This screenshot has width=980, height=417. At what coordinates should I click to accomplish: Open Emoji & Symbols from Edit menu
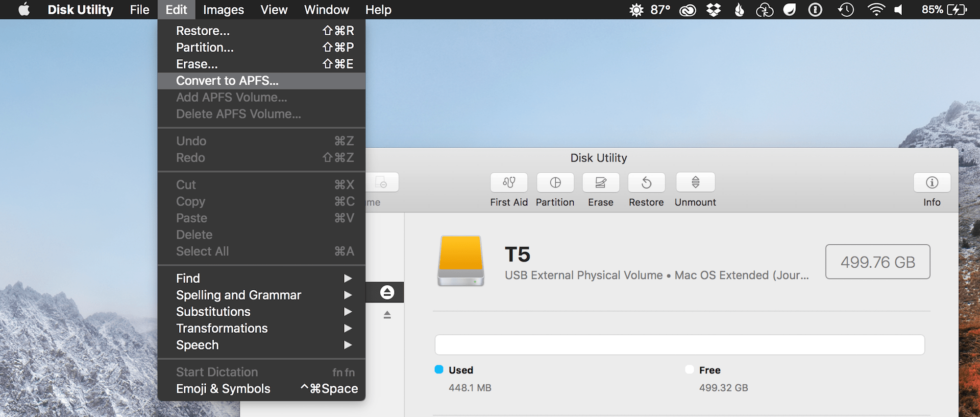pyautogui.click(x=262, y=389)
